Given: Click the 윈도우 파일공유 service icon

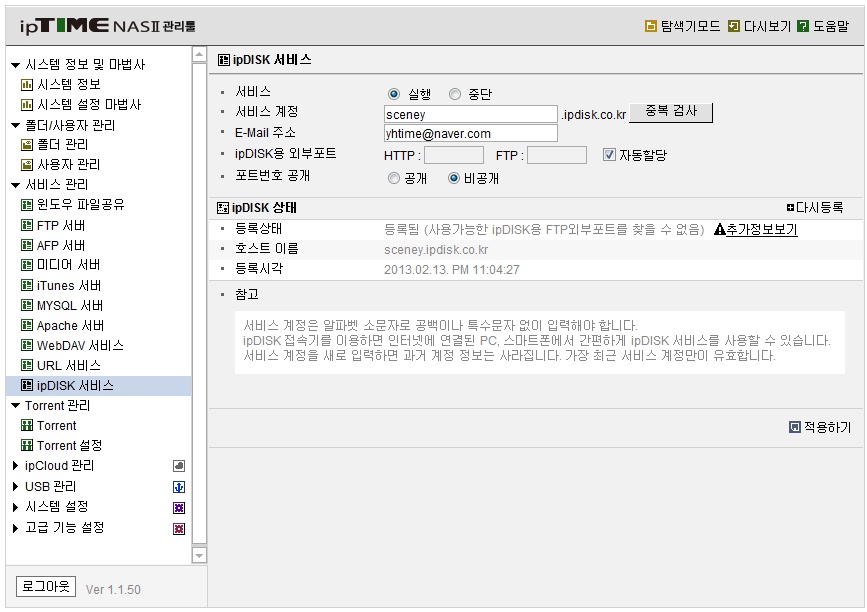Looking at the screenshot, I should [27, 205].
